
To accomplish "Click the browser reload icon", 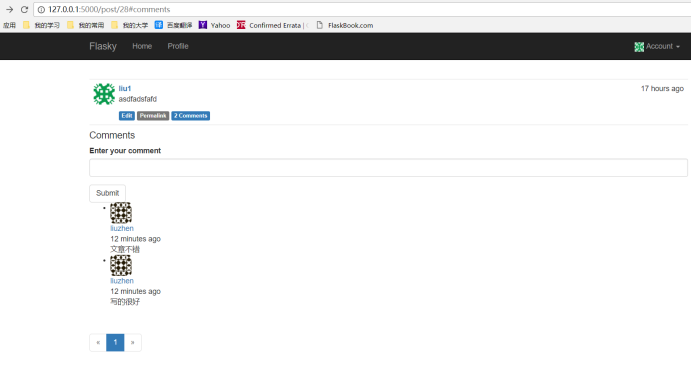I will (24, 9).
